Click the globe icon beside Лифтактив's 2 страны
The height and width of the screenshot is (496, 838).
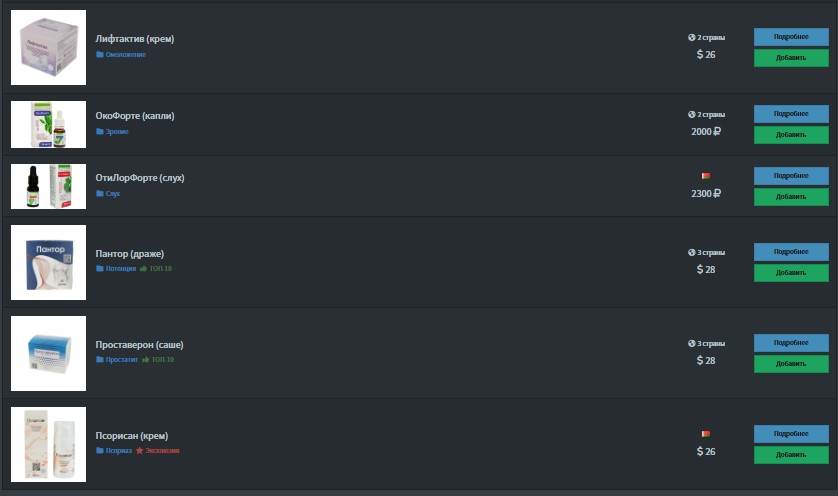692,37
